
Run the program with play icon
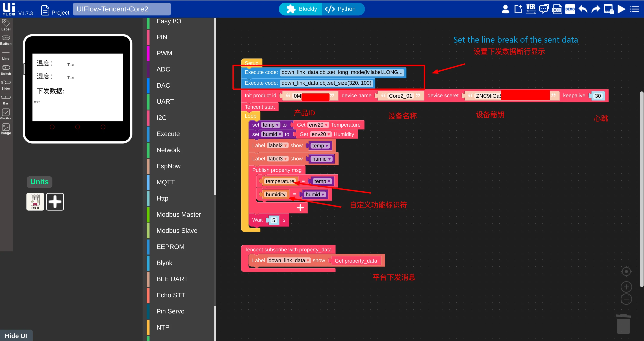coord(622,9)
